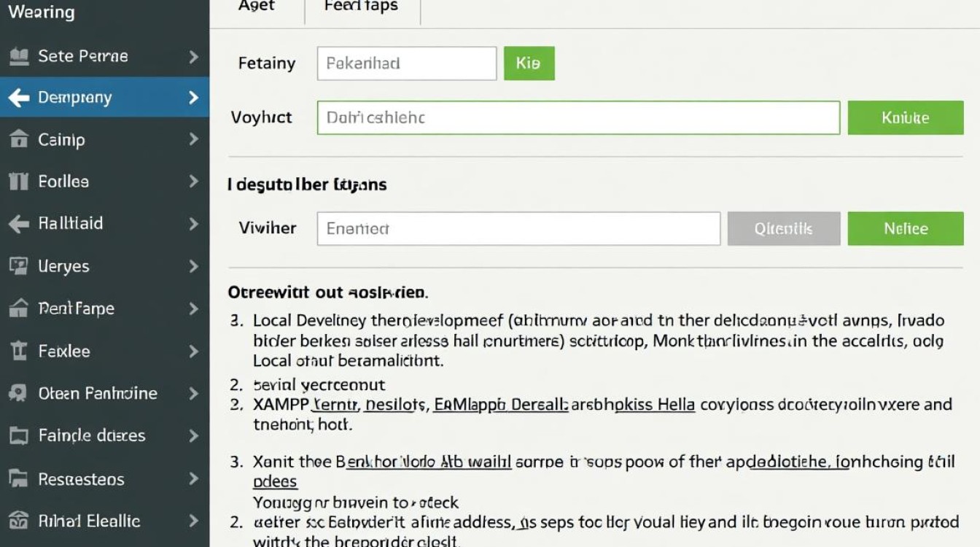Click the home icon beside Rent Farpe

click(x=19, y=309)
